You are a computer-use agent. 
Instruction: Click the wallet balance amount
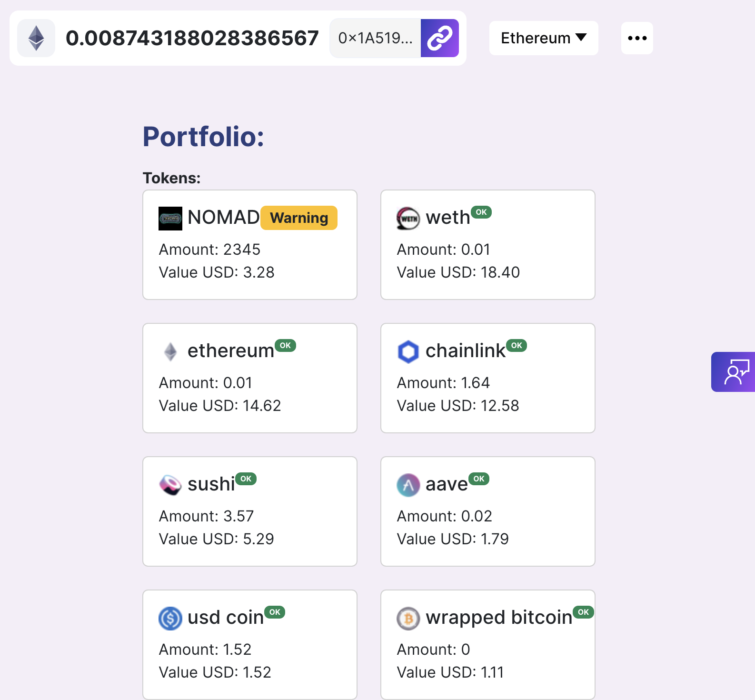pos(192,38)
